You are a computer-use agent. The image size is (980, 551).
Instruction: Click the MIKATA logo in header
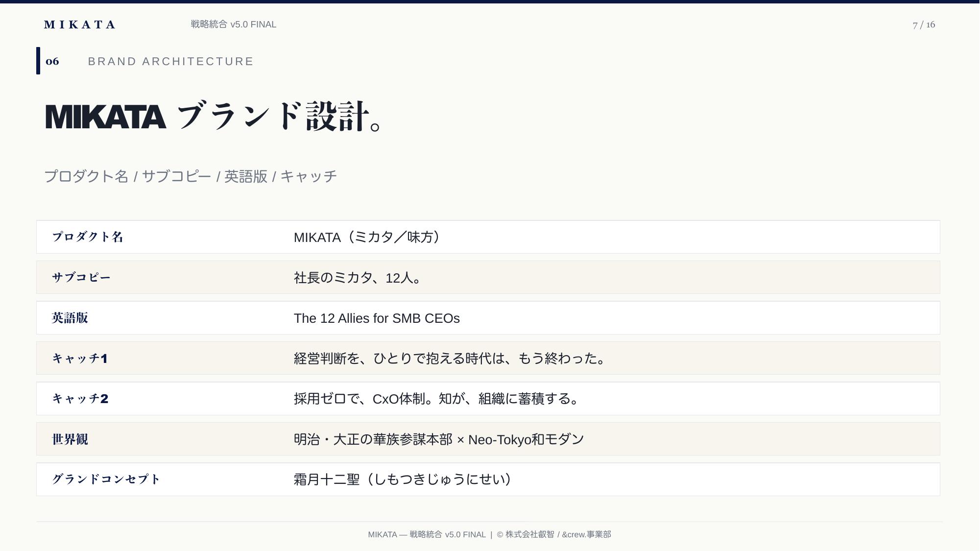[x=79, y=24]
